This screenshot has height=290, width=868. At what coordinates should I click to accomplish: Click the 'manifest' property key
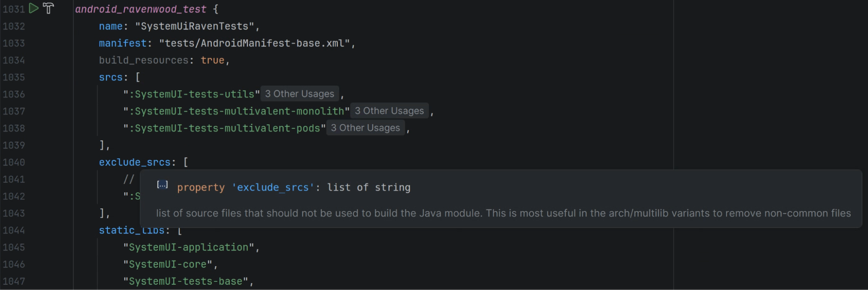pyautogui.click(x=122, y=43)
